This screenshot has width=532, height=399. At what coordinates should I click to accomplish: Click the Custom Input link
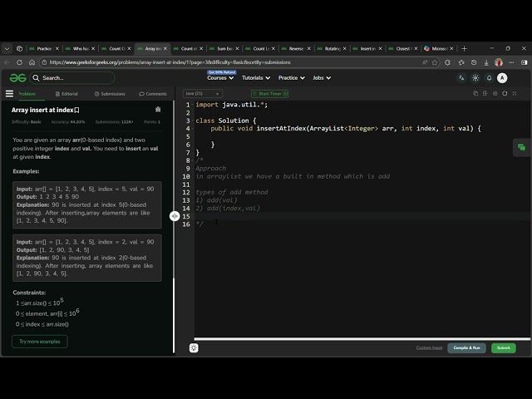429,347
